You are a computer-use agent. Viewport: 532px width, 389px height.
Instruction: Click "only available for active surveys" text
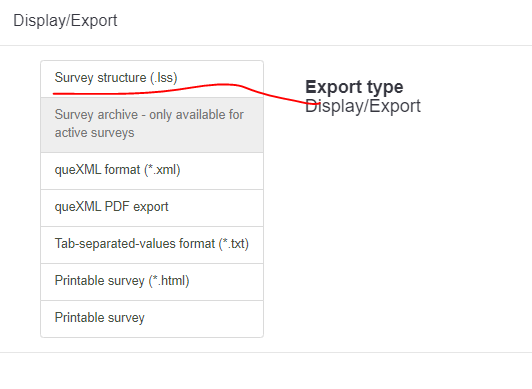[149, 124]
